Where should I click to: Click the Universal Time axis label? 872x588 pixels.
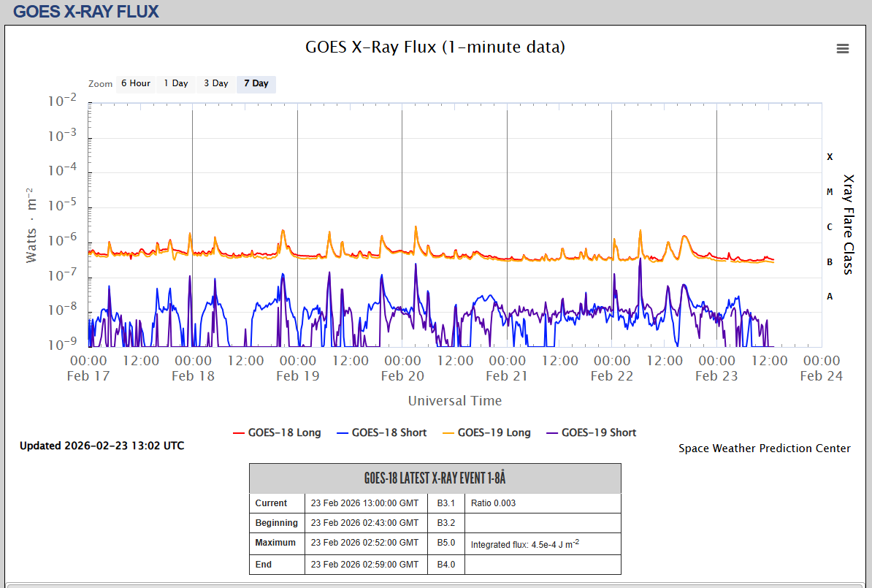pos(455,400)
